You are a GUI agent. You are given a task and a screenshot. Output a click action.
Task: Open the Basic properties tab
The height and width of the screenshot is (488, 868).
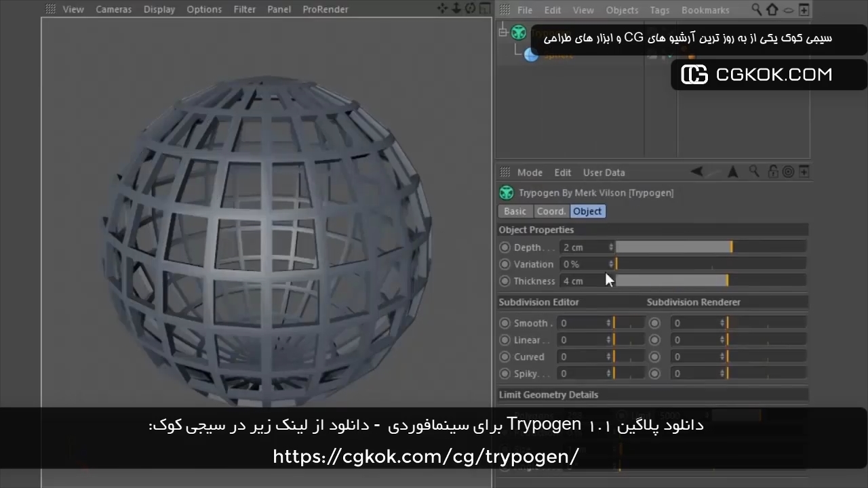click(515, 211)
